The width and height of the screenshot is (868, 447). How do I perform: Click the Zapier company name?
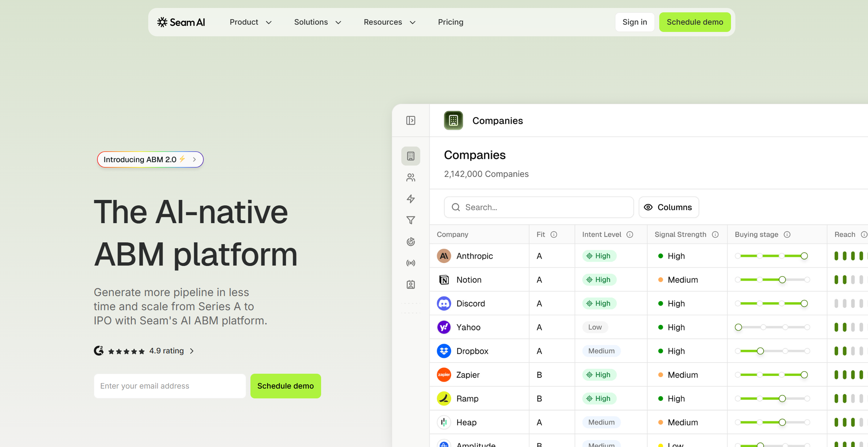point(468,375)
